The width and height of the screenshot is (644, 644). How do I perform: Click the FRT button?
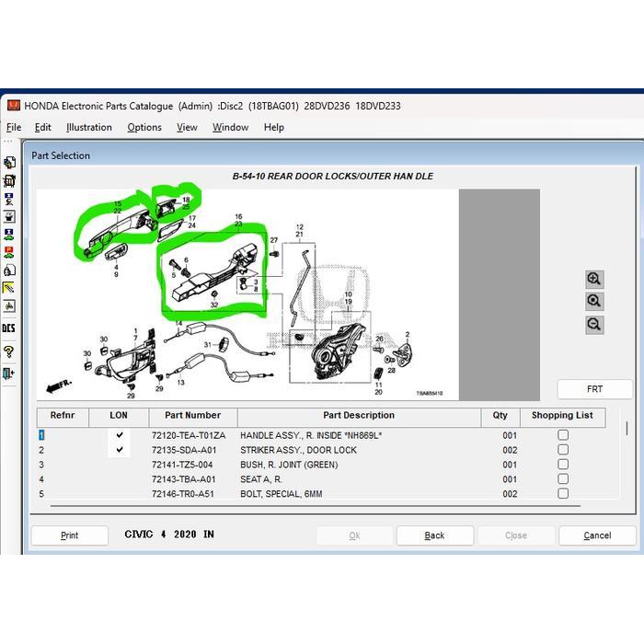coord(595,389)
